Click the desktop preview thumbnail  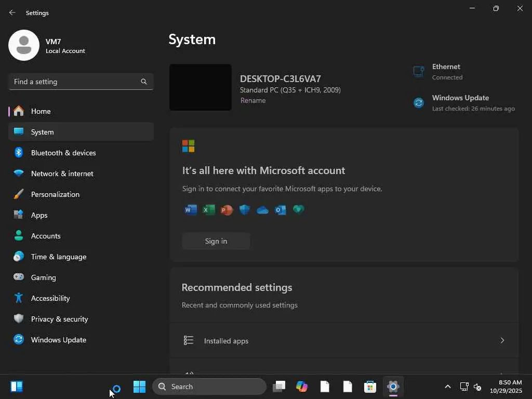tap(201, 87)
